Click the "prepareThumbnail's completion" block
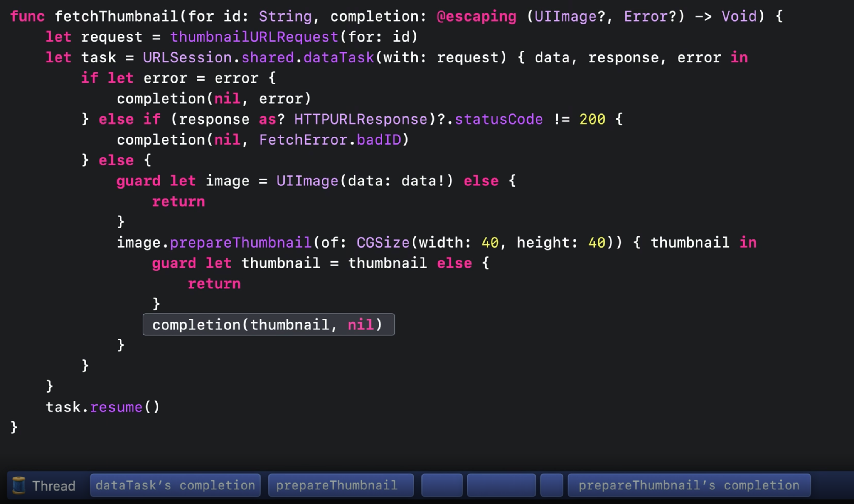Viewport: 854px width, 504px height. pyautogui.click(x=689, y=485)
